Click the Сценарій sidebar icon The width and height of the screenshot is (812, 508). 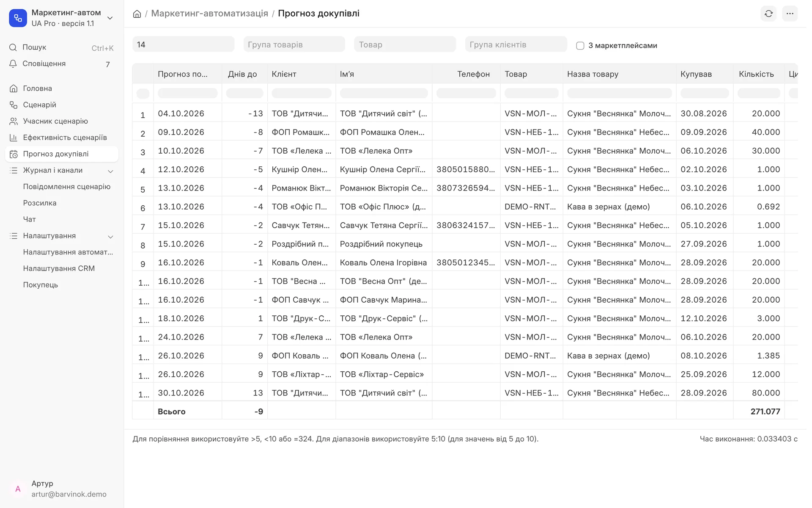[14, 105]
